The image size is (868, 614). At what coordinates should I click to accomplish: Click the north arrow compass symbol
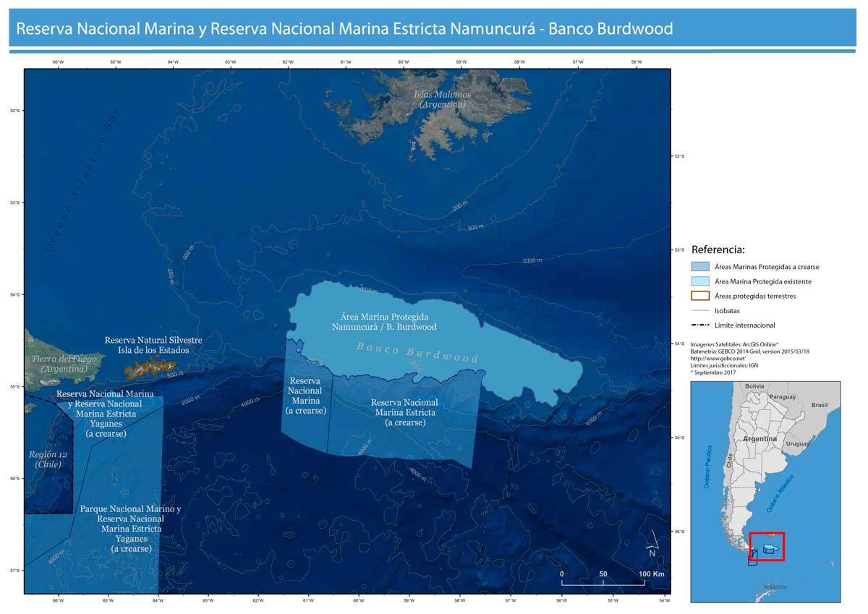[x=653, y=543]
